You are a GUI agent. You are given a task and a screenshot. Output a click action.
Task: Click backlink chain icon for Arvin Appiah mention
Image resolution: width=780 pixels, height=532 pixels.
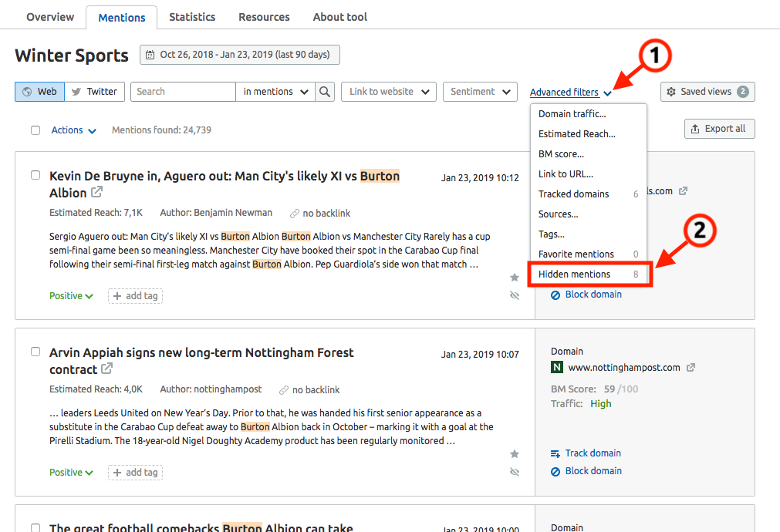284,390
